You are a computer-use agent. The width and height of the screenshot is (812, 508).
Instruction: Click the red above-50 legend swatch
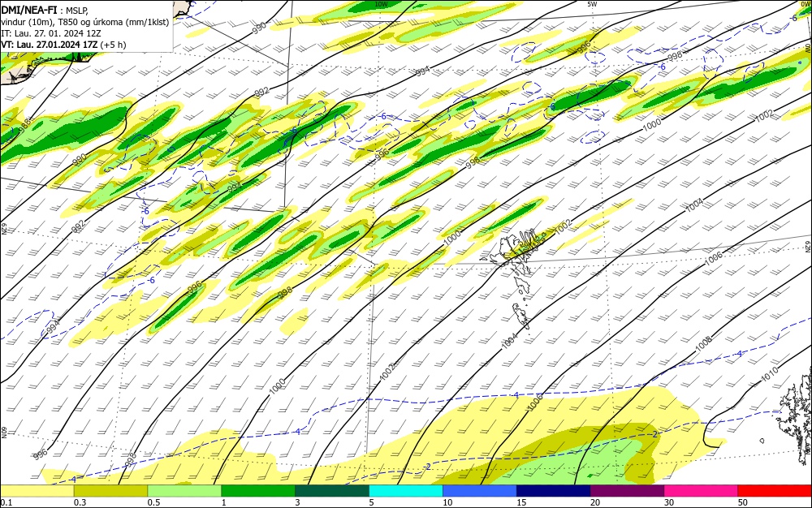click(775, 491)
